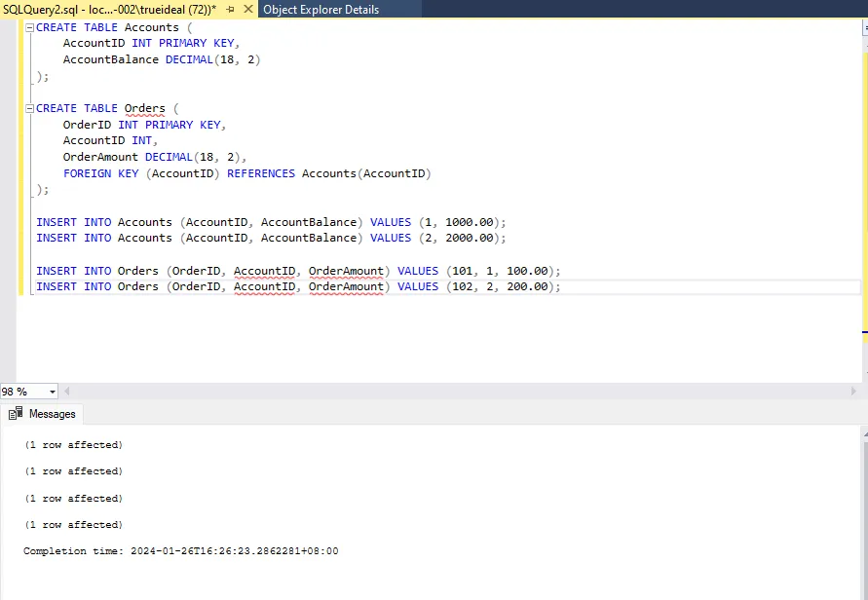Viewport: 868px width, 600px height.
Task: Open the 98 % zoom dropdown
Action: [51, 392]
